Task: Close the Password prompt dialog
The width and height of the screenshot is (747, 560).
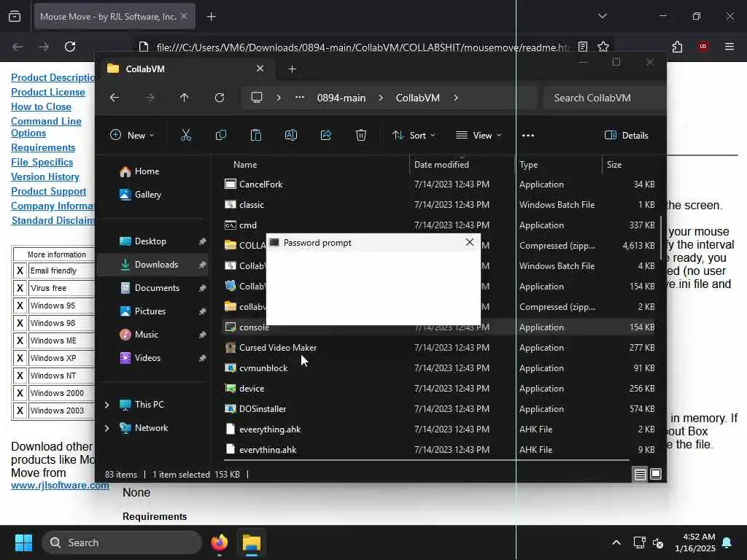Action: (469, 242)
